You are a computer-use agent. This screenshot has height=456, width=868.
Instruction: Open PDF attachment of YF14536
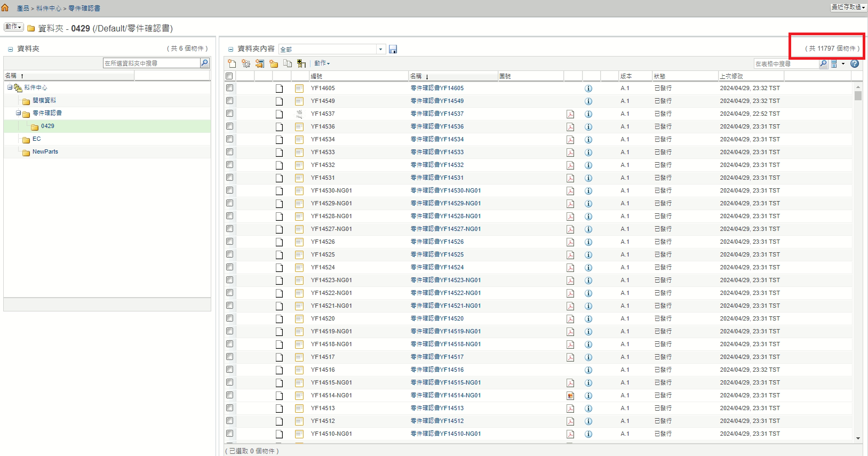[570, 127]
